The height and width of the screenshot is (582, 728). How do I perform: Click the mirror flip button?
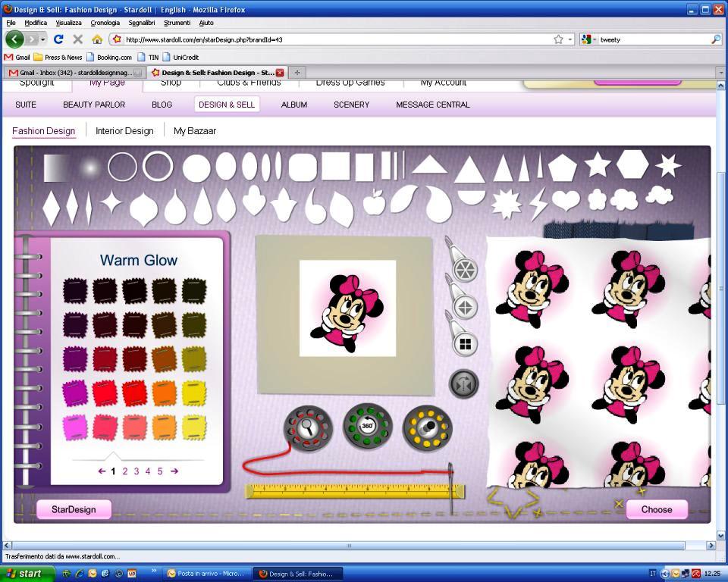tap(463, 383)
